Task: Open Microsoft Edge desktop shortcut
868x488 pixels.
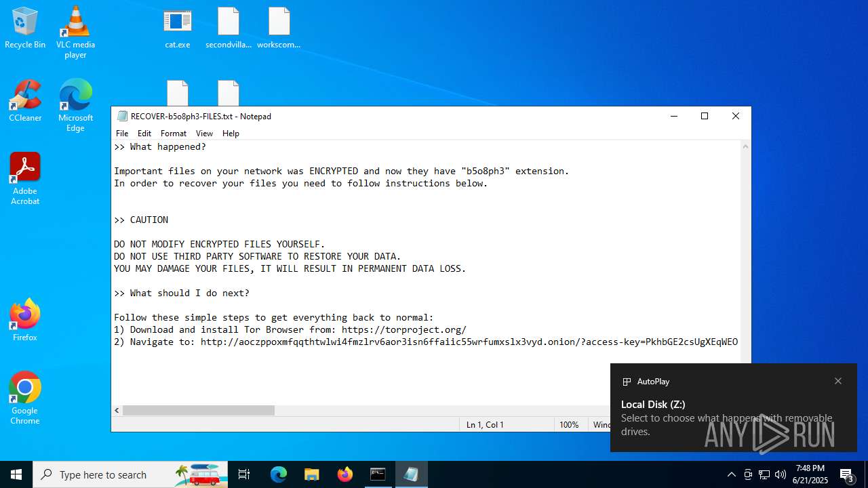Action: point(75,106)
